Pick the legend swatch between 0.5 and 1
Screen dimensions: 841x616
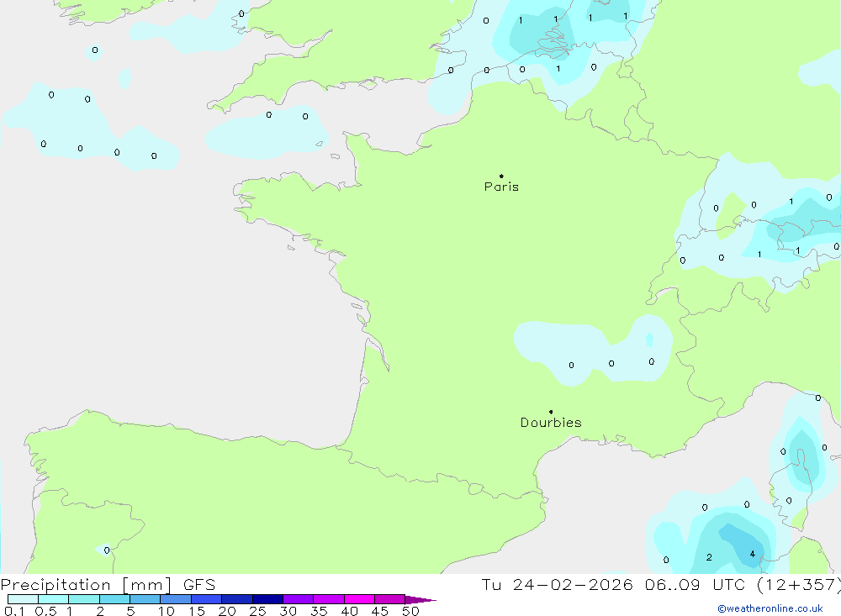(x=54, y=599)
